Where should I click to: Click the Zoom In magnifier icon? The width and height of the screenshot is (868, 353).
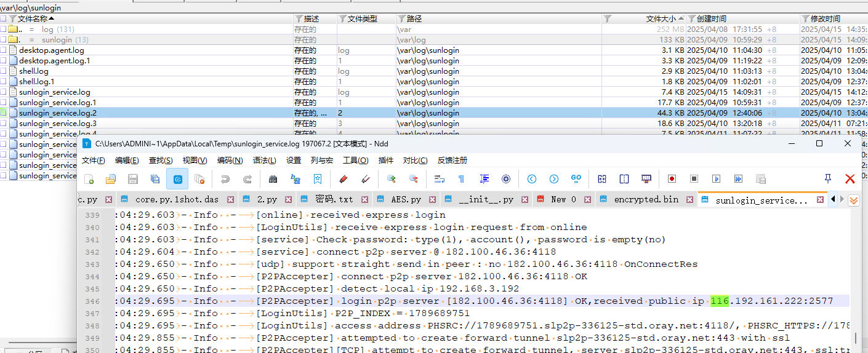pyautogui.click(x=391, y=179)
